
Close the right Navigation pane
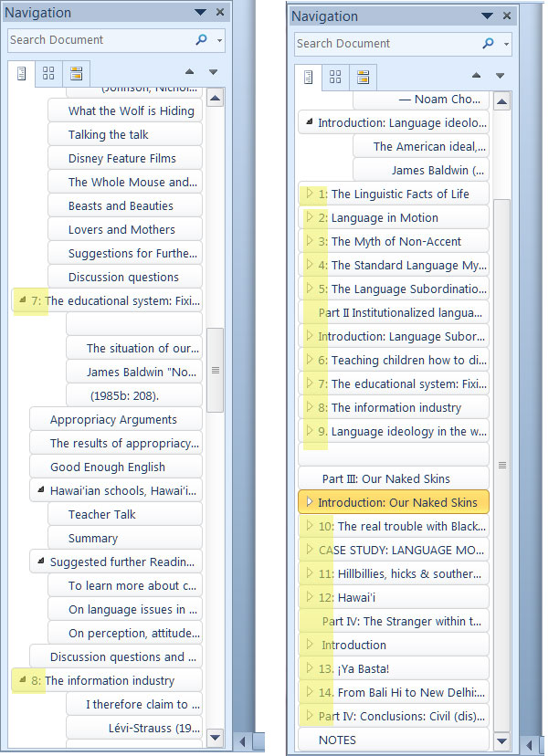pyautogui.click(x=507, y=16)
